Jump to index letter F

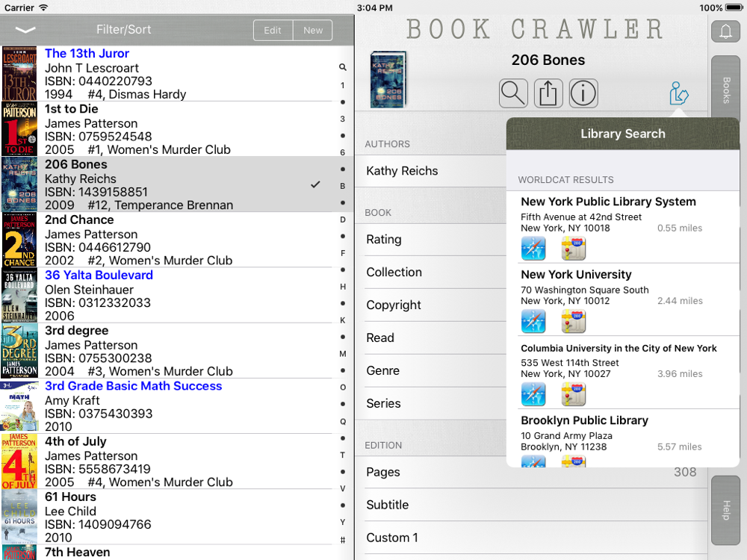tap(343, 253)
